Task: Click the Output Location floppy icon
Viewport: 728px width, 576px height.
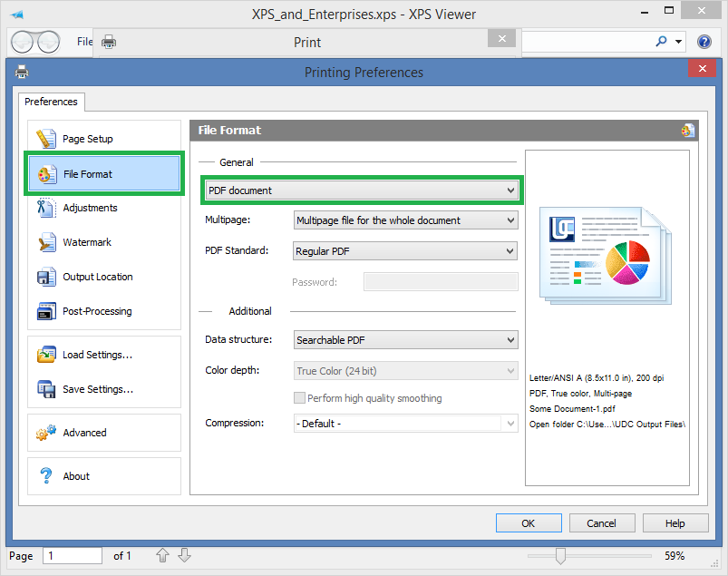Action: click(x=46, y=277)
